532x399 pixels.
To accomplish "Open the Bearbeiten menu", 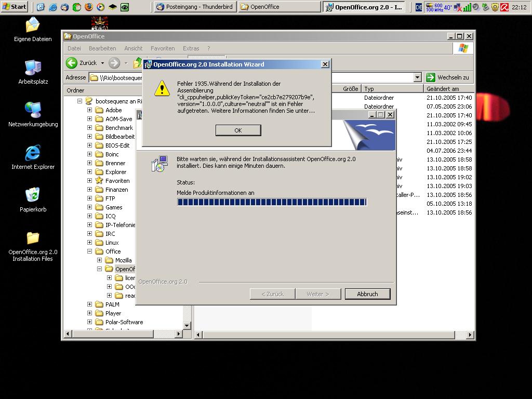I will 102,48.
